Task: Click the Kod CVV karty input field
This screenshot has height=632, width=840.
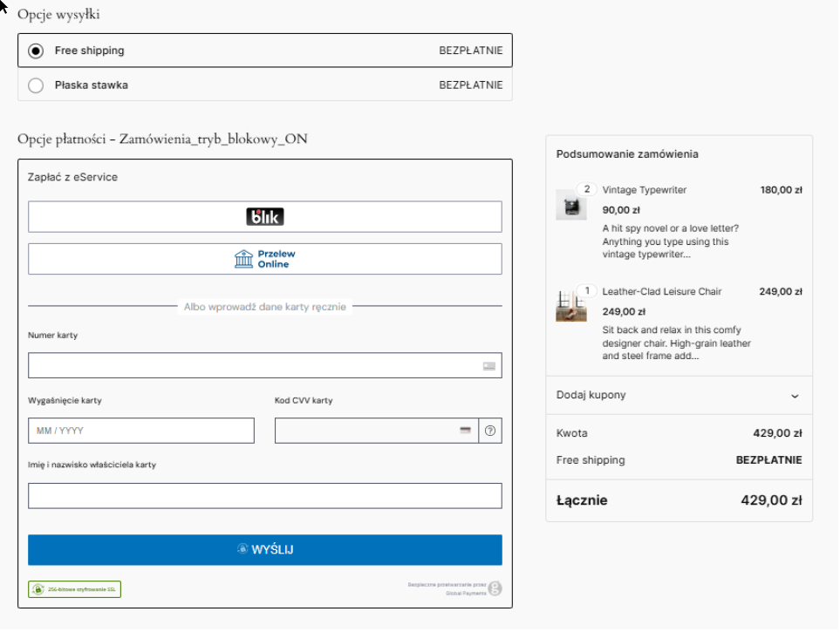Action: (366, 431)
